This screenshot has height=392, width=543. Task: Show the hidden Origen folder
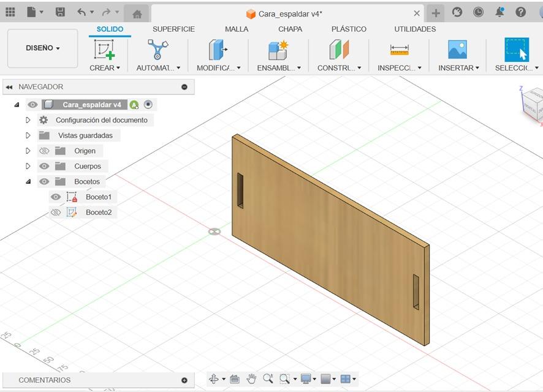[x=44, y=151]
